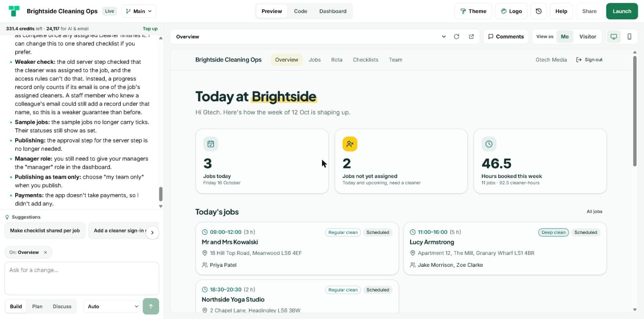The width and height of the screenshot is (644, 319).
Task: Send the change request with arrow button
Action: (151, 306)
